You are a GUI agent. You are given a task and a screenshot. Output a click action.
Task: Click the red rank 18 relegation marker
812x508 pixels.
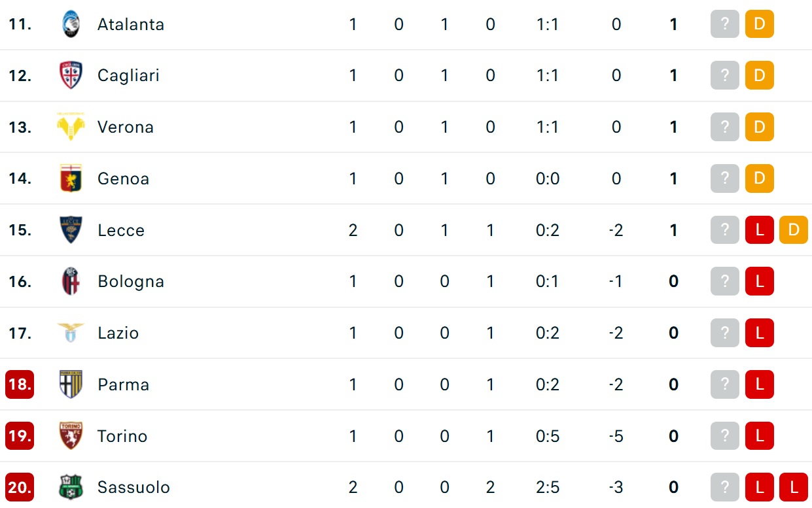pyautogui.click(x=20, y=384)
